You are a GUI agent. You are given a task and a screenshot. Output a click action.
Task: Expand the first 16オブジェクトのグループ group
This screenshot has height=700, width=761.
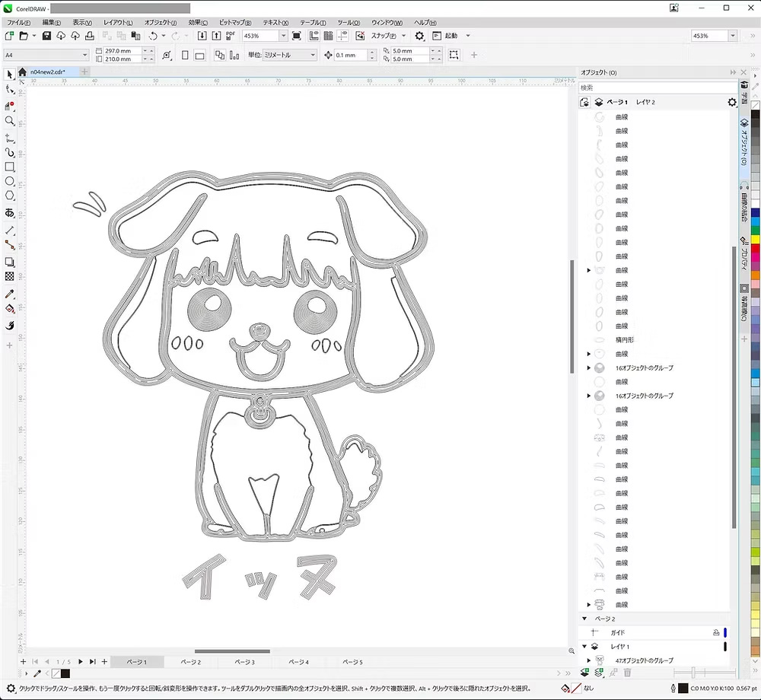click(588, 367)
